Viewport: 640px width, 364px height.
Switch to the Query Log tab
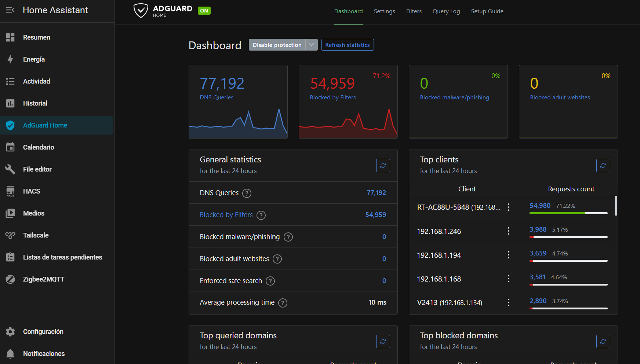point(446,11)
